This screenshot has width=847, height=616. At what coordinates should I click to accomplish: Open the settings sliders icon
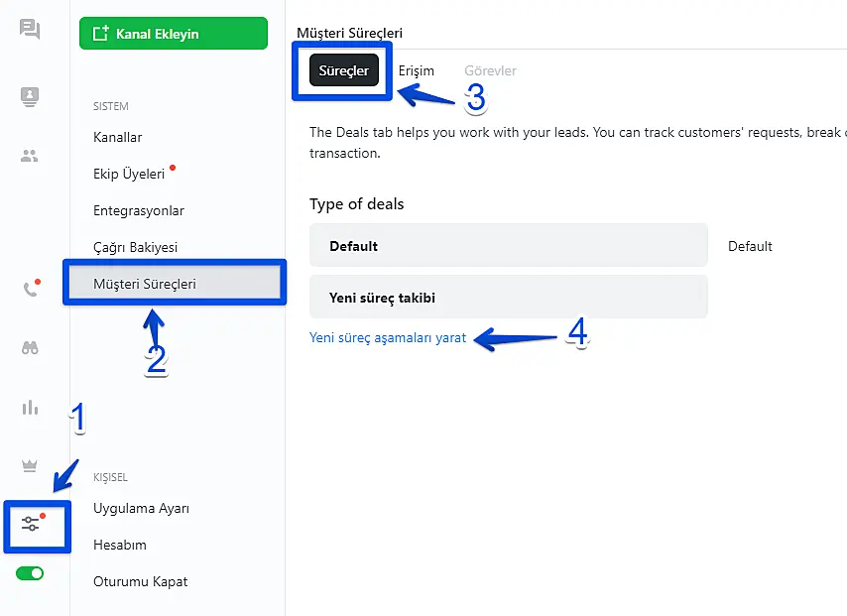31,523
